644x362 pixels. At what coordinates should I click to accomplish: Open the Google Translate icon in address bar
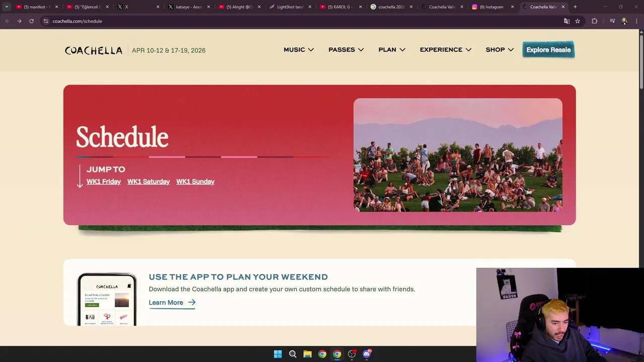click(x=567, y=21)
